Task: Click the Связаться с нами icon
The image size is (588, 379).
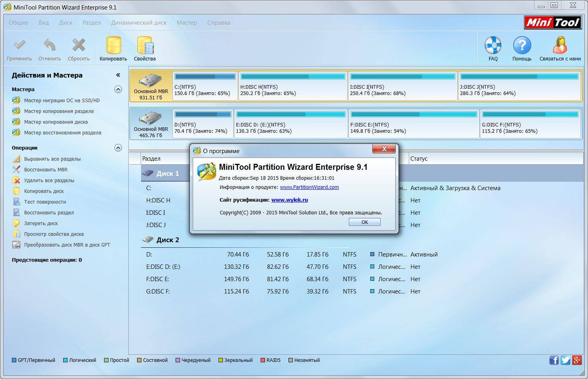Action: pyautogui.click(x=560, y=46)
